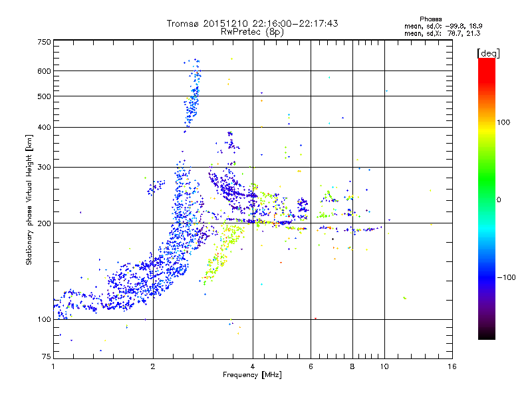Click the x-axis tick label '4'

click(x=253, y=366)
